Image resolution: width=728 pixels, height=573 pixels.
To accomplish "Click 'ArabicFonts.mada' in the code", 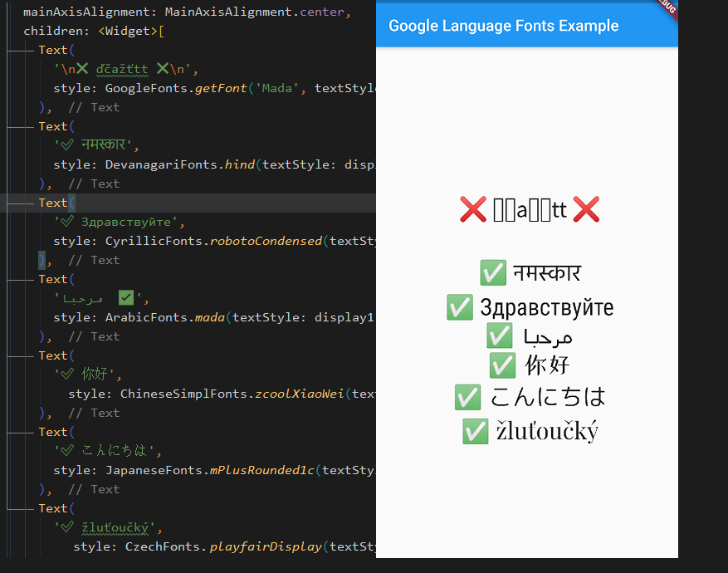I will click(x=165, y=317).
